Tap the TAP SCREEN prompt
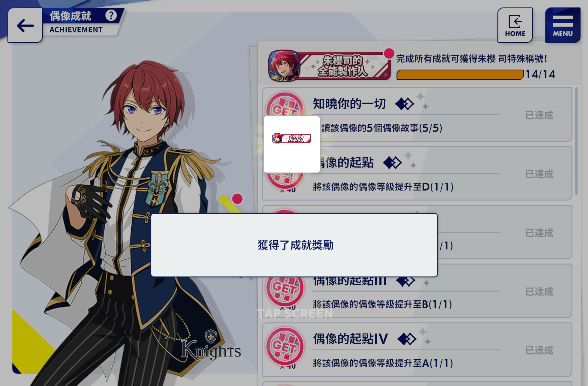 [x=295, y=313]
